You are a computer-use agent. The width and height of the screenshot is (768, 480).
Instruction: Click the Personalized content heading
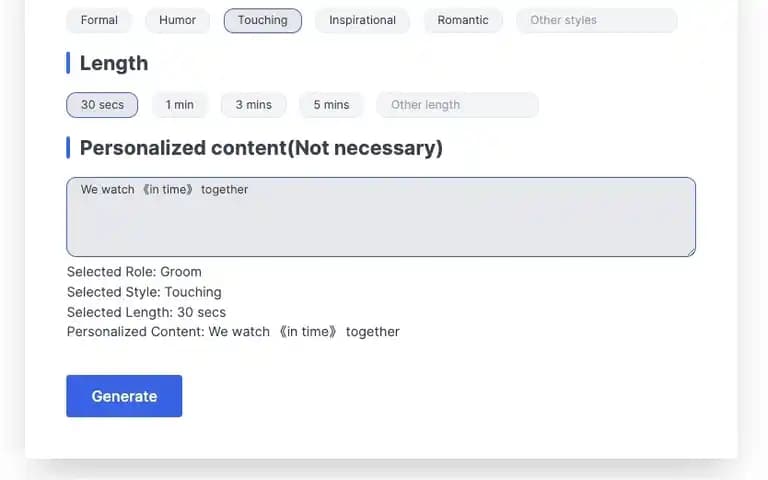(x=261, y=148)
